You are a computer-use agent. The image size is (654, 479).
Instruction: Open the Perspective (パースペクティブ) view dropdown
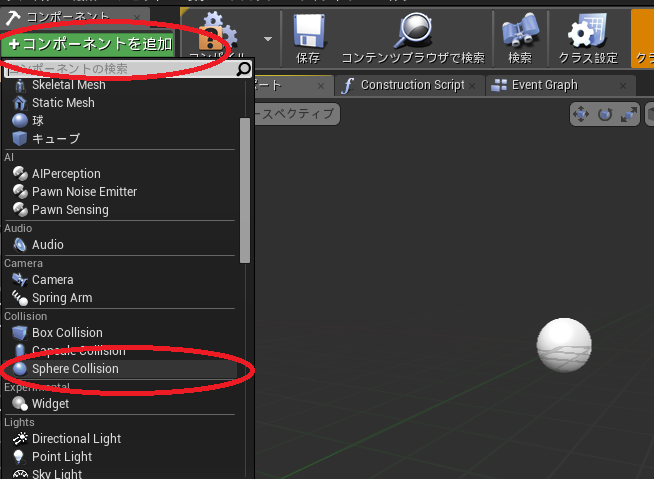tap(297, 113)
